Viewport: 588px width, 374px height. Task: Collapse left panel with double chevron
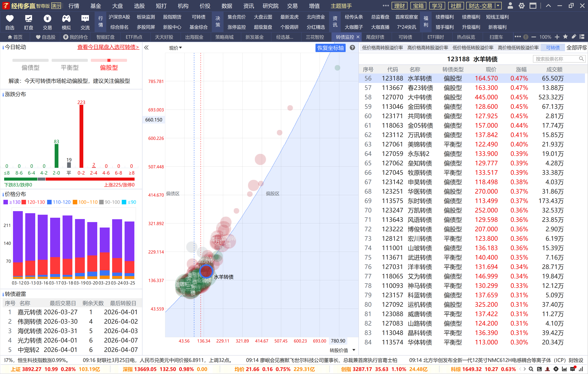(146, 48)
